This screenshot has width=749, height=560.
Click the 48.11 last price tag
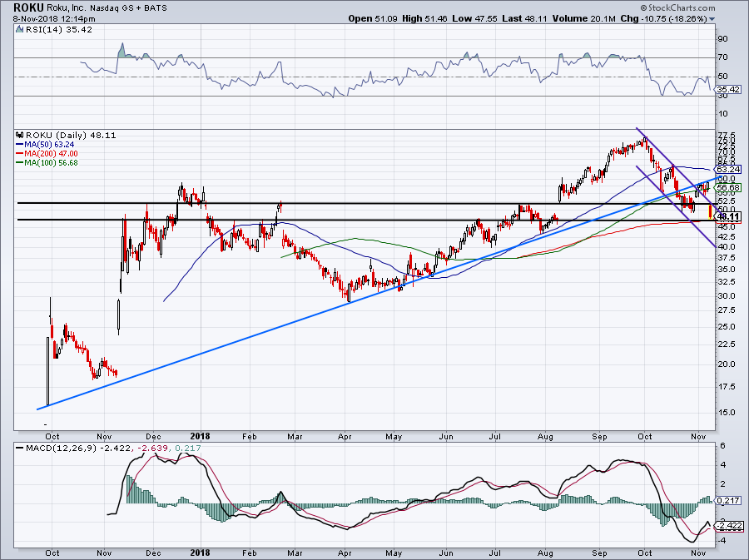coord(728,216)
